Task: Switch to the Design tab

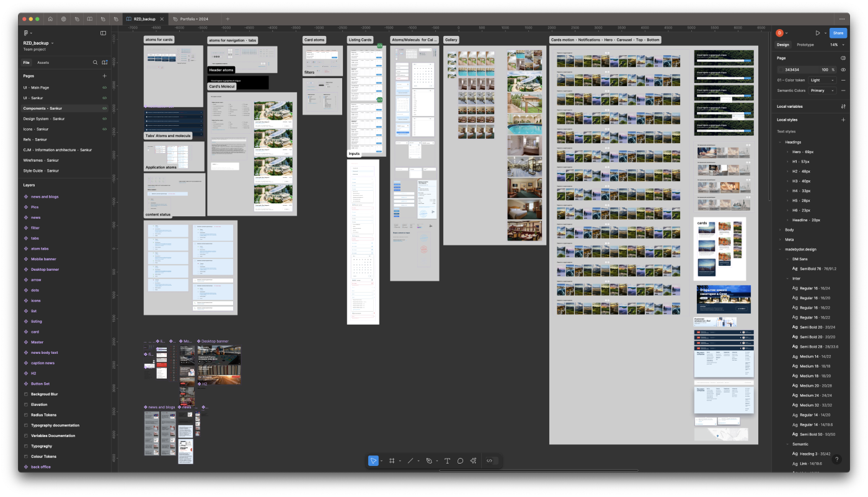Action: (783, 45)
